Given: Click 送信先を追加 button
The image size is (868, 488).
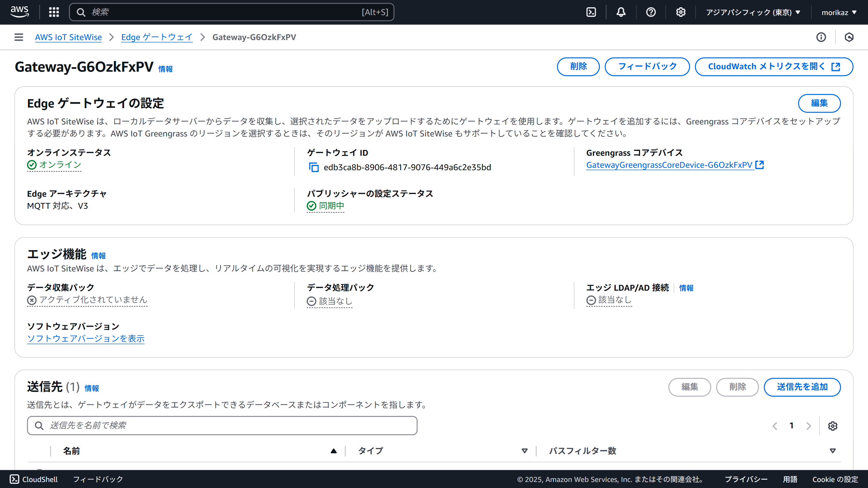Looking at the screenshot, I should (x=802, y=387).
